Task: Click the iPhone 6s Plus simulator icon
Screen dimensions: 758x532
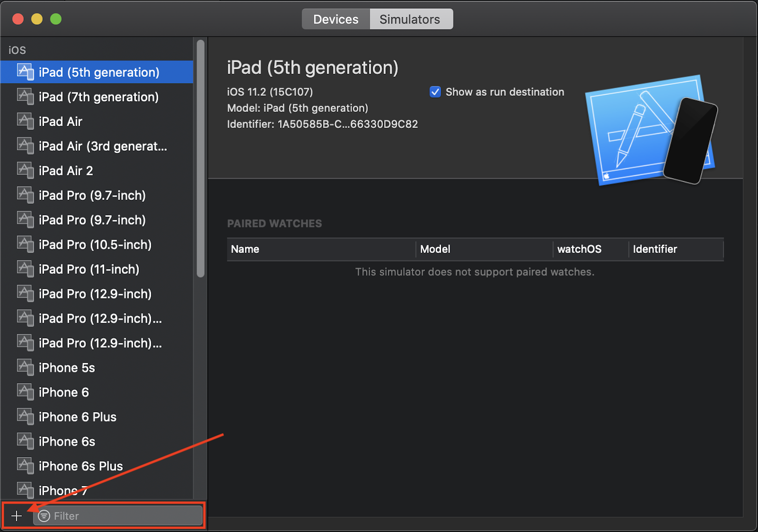Action: 25,466
